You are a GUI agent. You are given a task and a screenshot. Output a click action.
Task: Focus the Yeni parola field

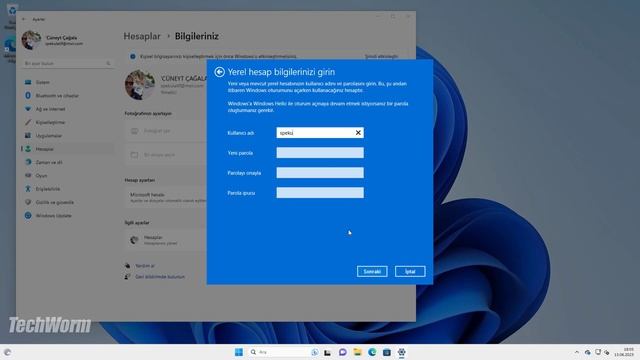pos(320,153)
